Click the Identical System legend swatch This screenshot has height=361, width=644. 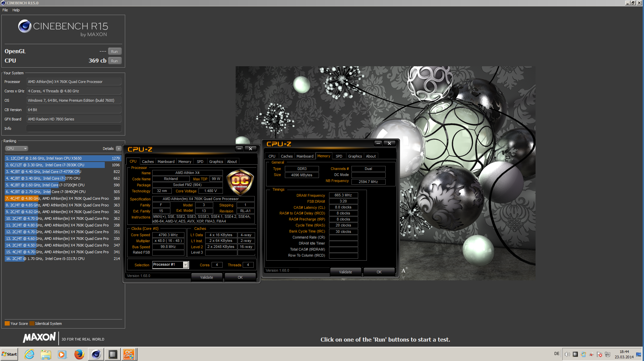pos(32,324)
